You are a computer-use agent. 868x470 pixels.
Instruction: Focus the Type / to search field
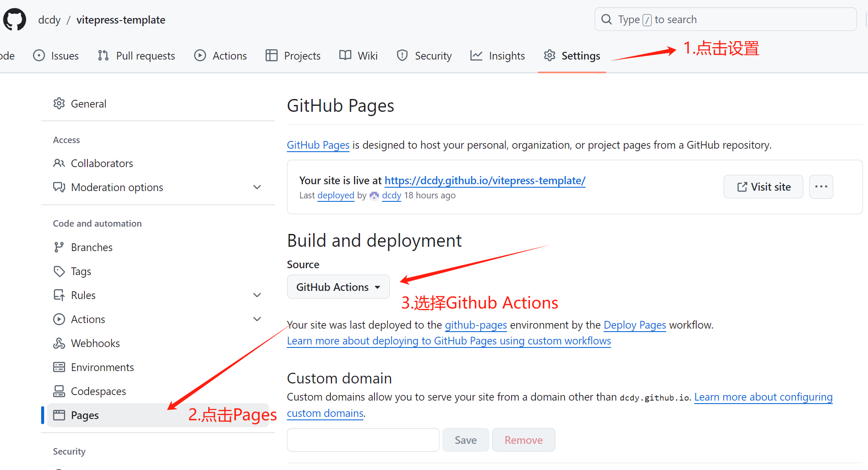pos(725,19)
